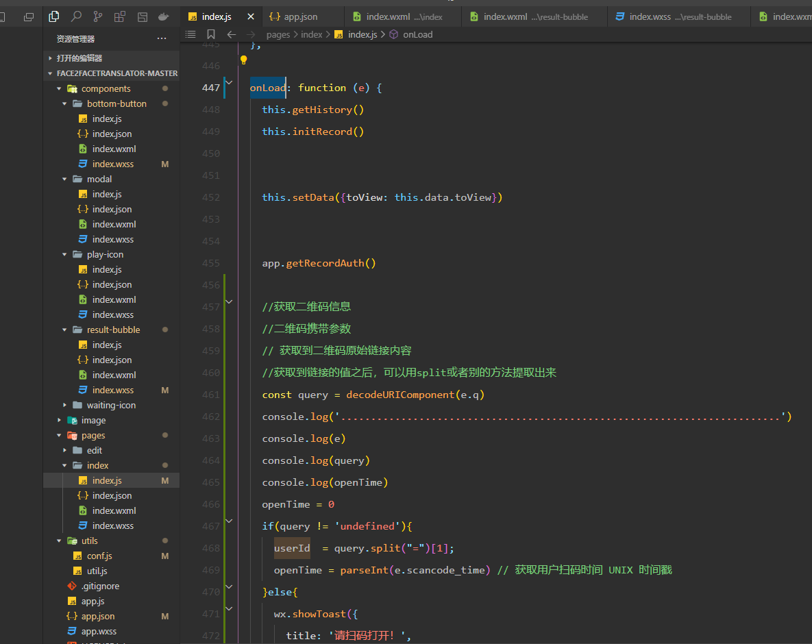The height and width of the screenshot is (644, 812).
Task: Open the .gitignore file
Action: click(x=100, y=586)
